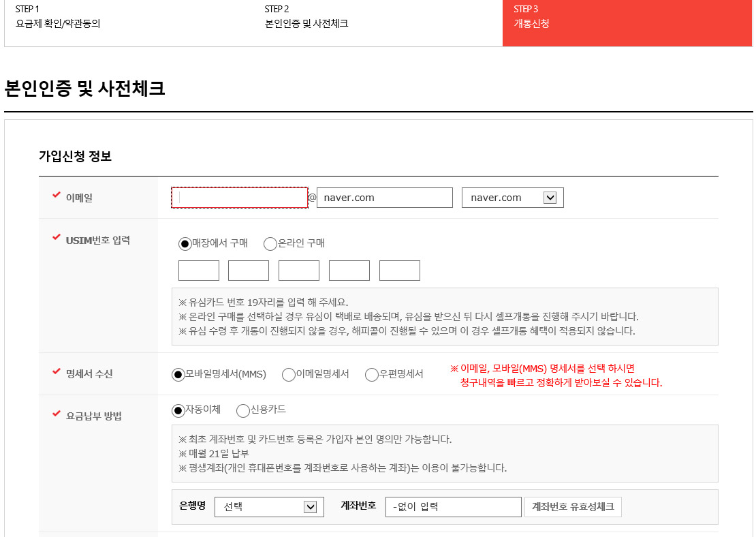The image size is (756, 537).
Task: Click the 가입신청 정보 heading
Action: [x=75, y=156]
